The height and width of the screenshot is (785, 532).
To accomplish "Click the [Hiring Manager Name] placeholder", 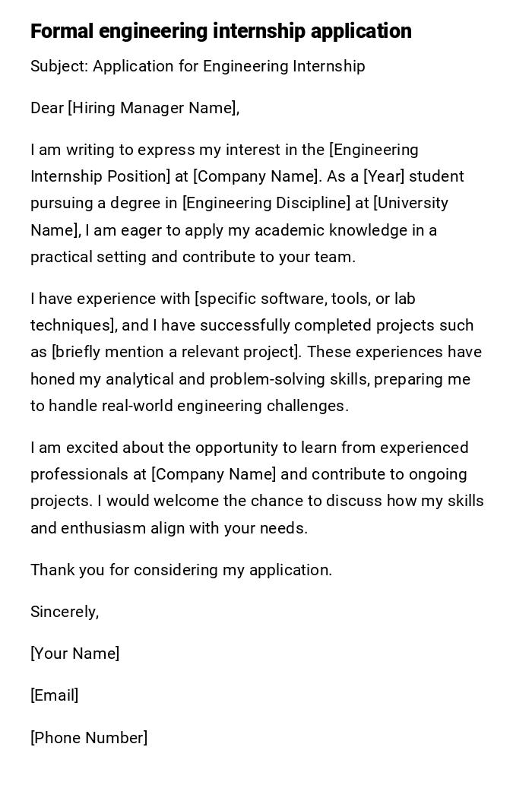I will [x=154, y=108].
